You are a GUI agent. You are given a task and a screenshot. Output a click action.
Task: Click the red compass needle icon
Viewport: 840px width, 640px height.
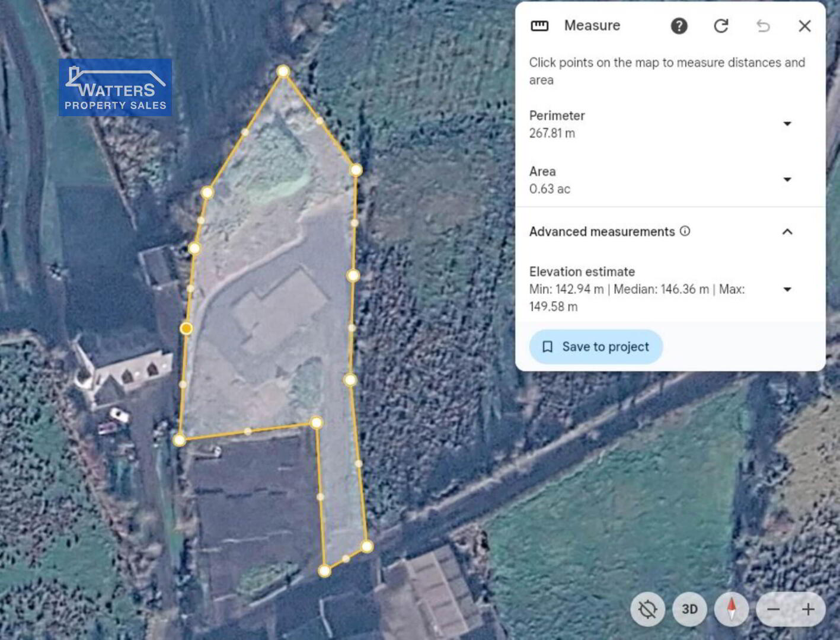point(732,609)
